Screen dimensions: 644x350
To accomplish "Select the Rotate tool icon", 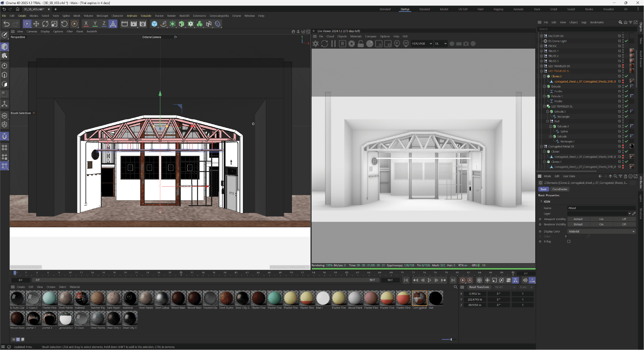I will tap(45, 24).
